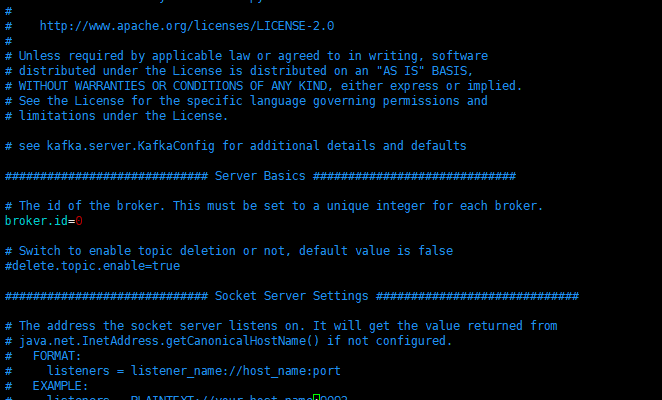Click the listener_name://host_name:port format example
662x400 pixels.
tap(236, 371)
